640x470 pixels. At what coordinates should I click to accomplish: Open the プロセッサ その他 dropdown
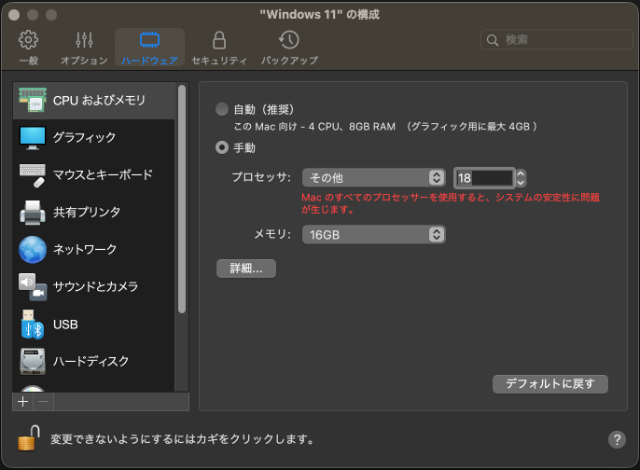pos(373,177)
